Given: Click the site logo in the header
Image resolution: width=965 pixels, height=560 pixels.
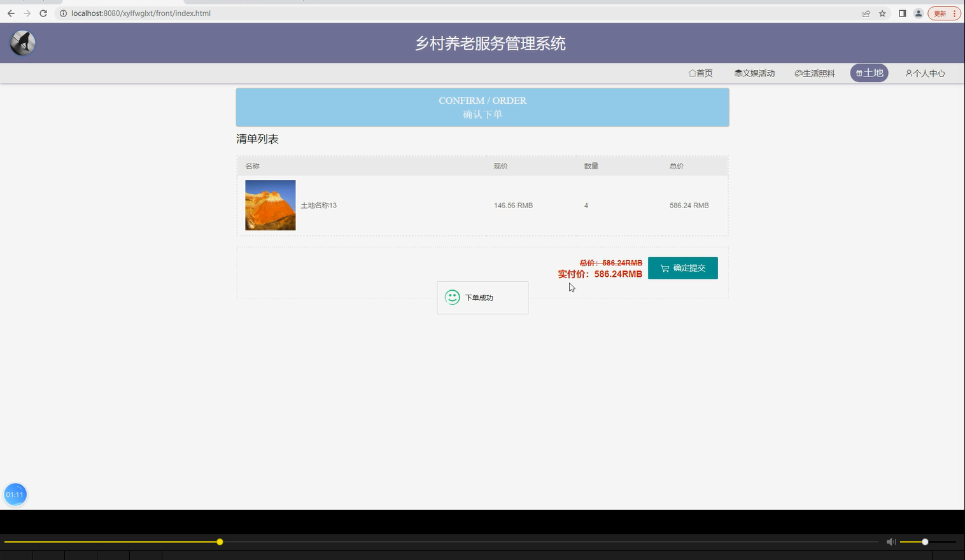Looking at the screenshot, I should tap(22, 43).
